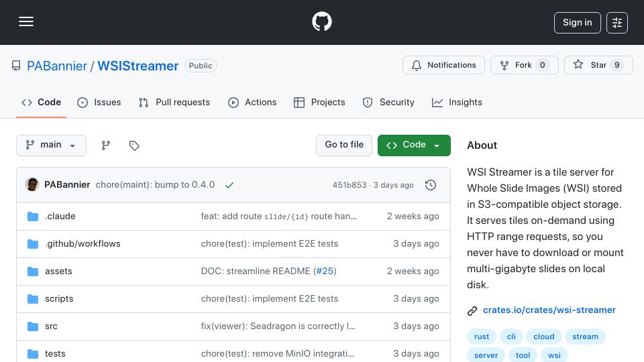Open the assets folder
Viewport: 644px width, 362px height.
58,271
